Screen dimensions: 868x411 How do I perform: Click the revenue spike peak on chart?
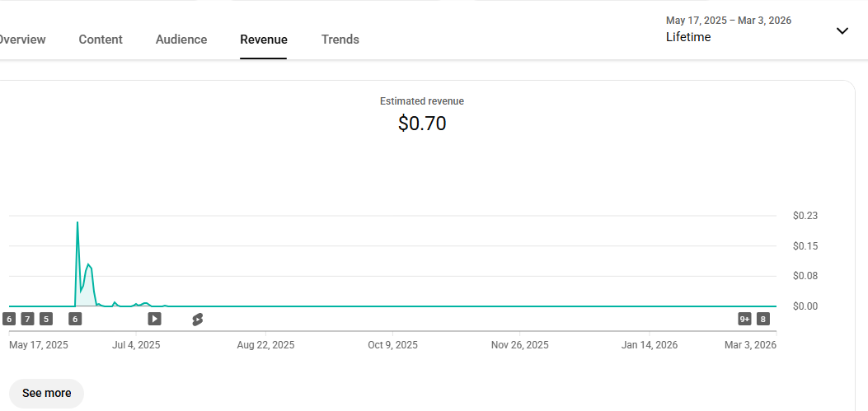click(77, 222)
